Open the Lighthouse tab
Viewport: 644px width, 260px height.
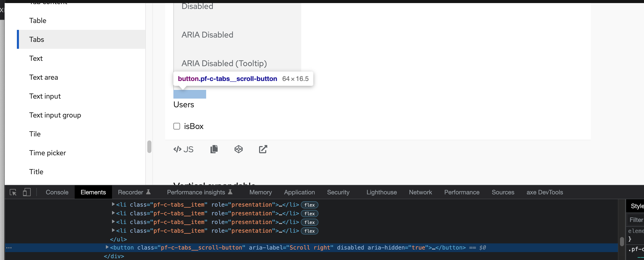[x=382, y=192]
